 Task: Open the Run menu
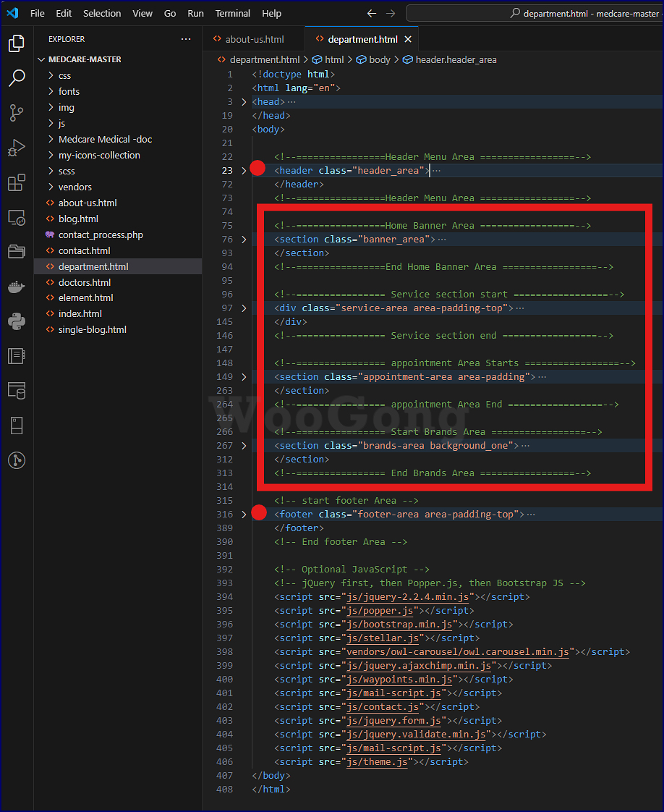195,14
